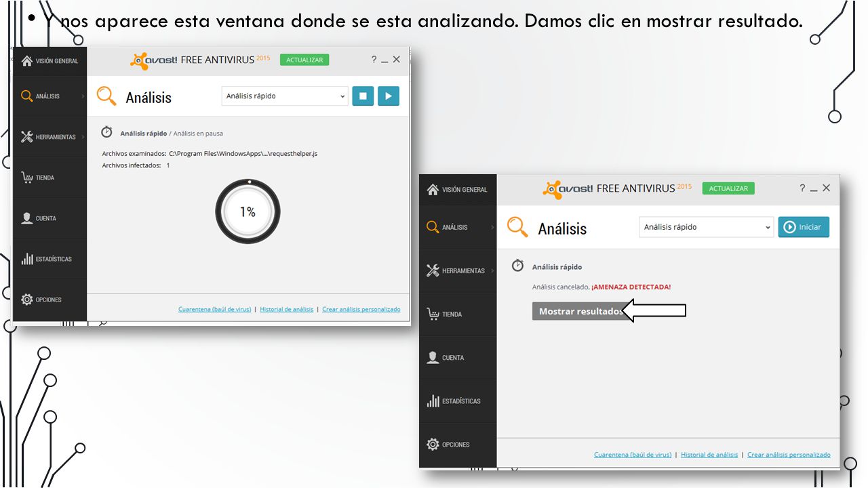The height and width of the screenshot is (488, 868).
Task: Expand Herramientas submenu arrow in the paused-scan window
Action: click(x=83, y=137)
